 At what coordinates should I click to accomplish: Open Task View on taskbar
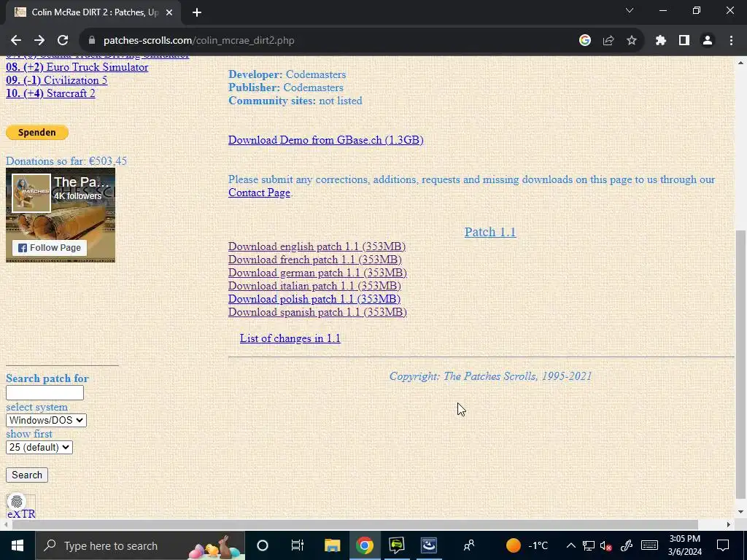pyautogui.click(x=298, y=545)
